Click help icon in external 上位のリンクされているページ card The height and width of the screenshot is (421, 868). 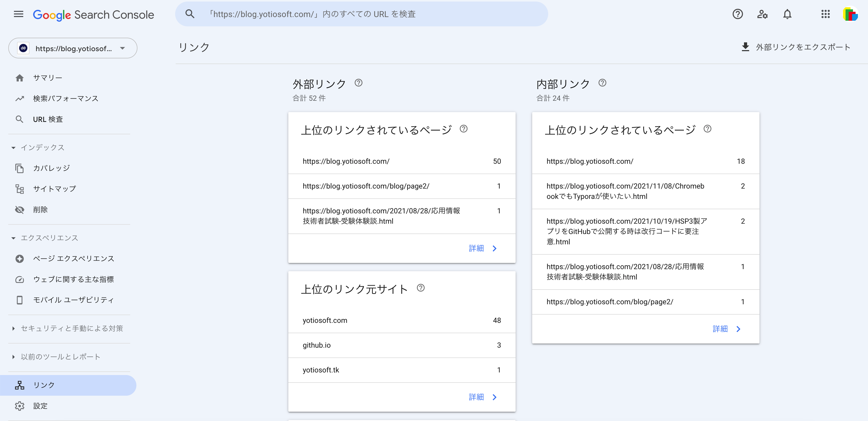pyautogui.click(x=463, y=129)
